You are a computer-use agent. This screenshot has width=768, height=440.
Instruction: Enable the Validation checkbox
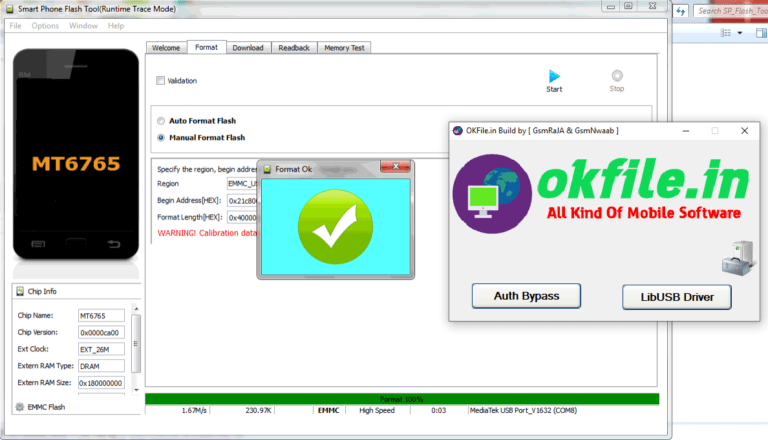[x=161, y=80]
